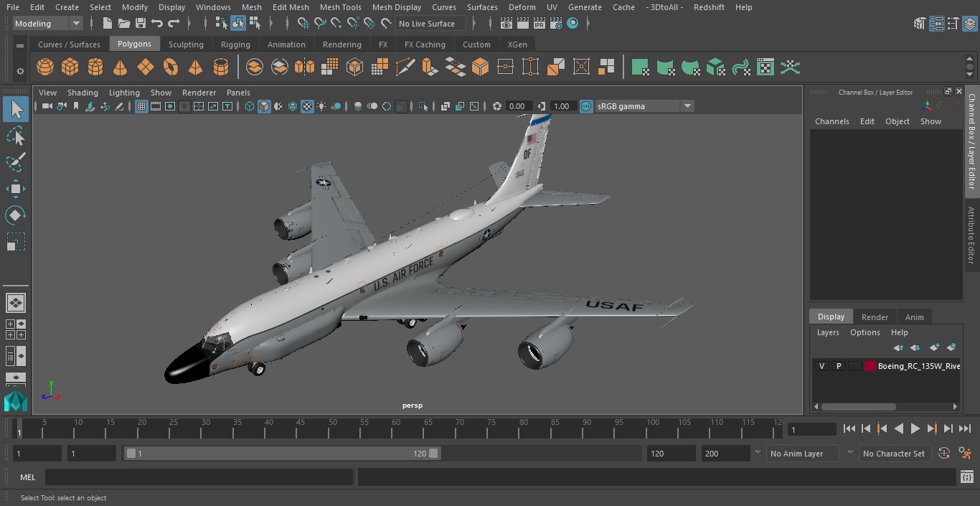
Task: Activate the Scale tool
Action: (x=16, y=242)
